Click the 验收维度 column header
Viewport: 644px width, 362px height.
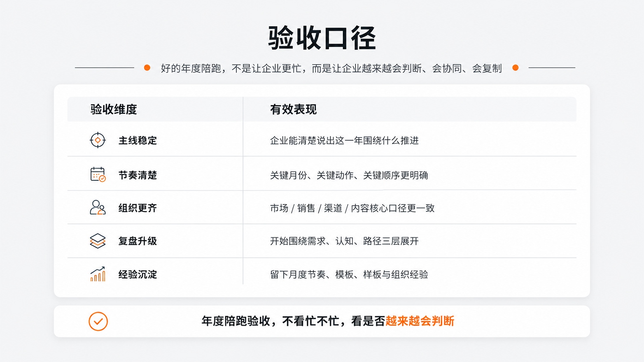point(114,109)
